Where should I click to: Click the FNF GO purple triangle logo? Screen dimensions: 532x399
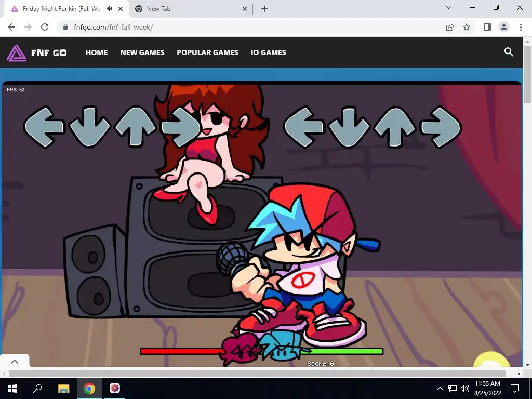click(x=16, y=53)
